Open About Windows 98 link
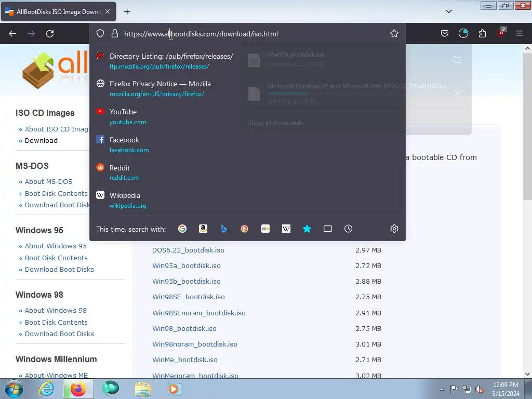The height and width of the screenshot is (399, 532). (56, 311)
